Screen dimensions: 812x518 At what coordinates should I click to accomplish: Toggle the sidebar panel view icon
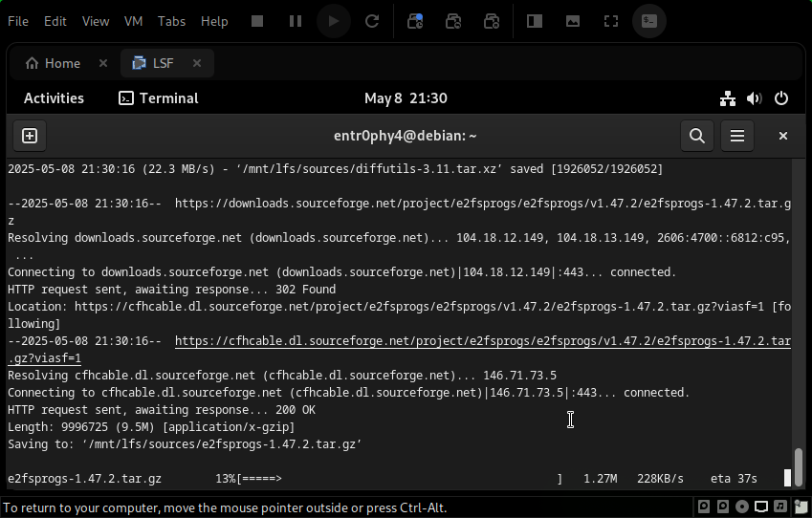pyautogui.click(x=535, y=20)
